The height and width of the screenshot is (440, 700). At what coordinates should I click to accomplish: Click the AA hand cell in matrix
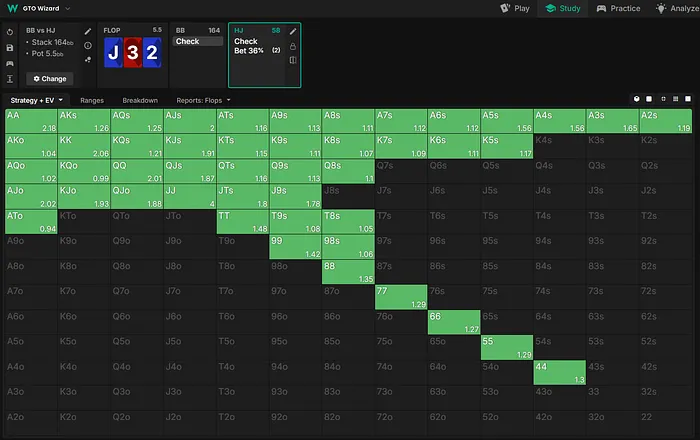coord(31,121)
